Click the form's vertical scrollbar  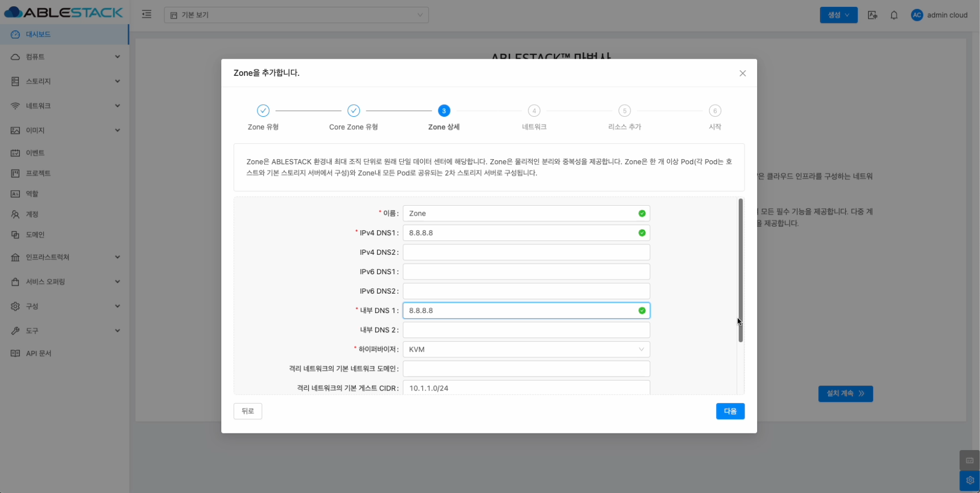click(x=740, y=271)
